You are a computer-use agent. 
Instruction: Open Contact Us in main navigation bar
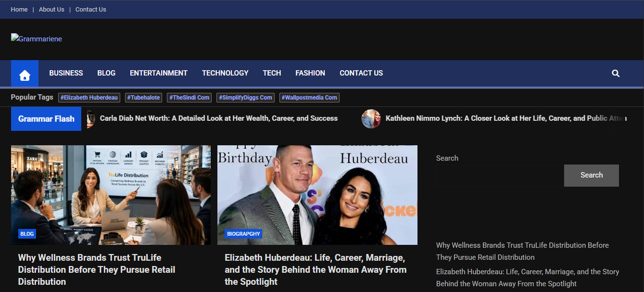361,73
